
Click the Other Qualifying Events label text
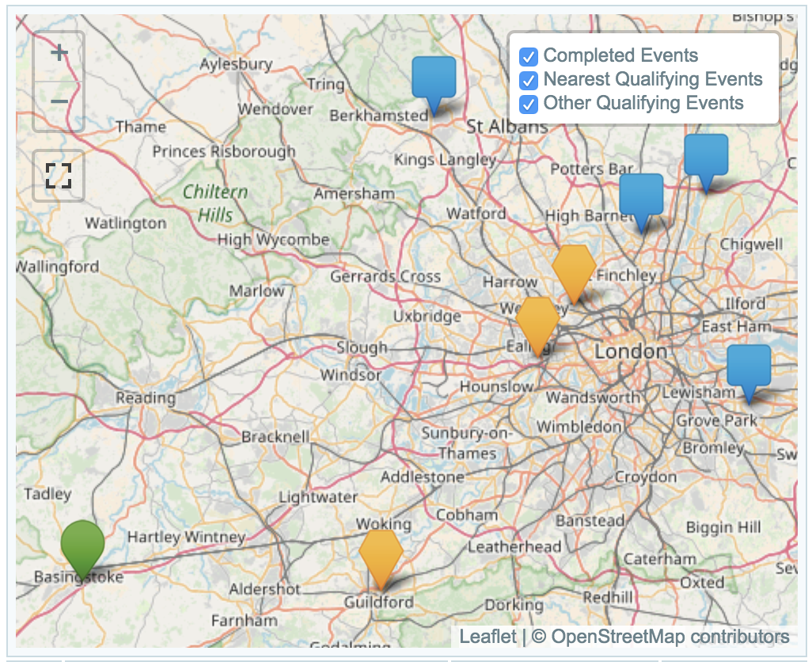tap(643, 103)
